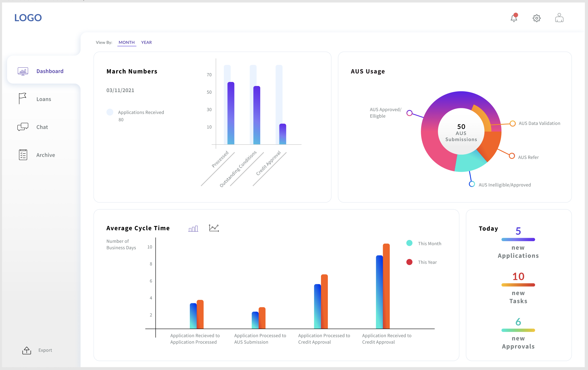Click "Application Recieved to Application Processed" label
588x370 pixels.
(x=195, y=339)
